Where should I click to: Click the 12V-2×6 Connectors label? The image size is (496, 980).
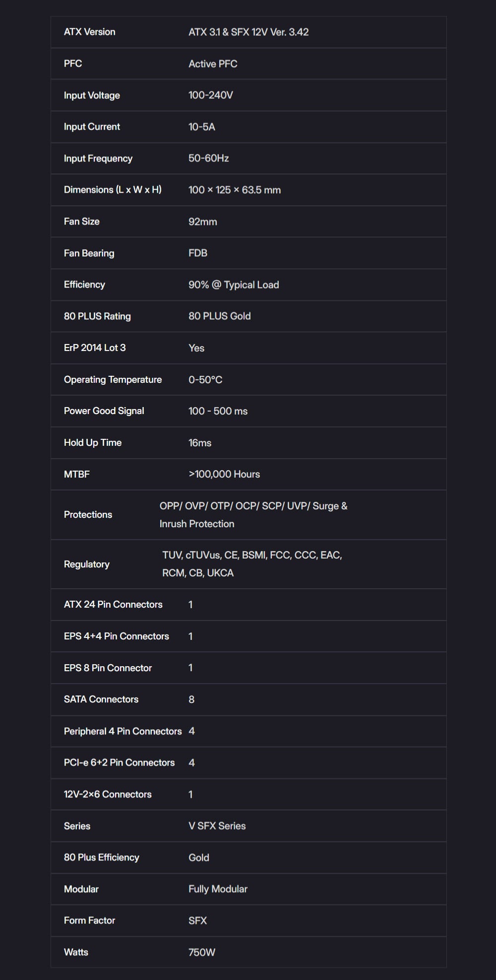[108, 794]
